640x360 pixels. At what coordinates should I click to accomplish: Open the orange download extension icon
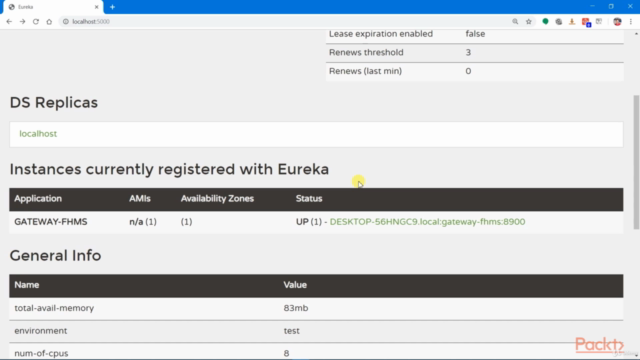tap(572, 22)
